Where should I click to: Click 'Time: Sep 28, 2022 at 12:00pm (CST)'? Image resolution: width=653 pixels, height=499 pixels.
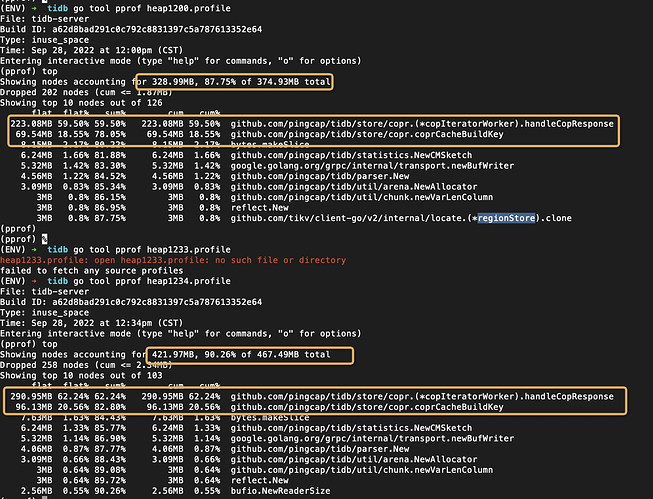click(x=92, y=50)
